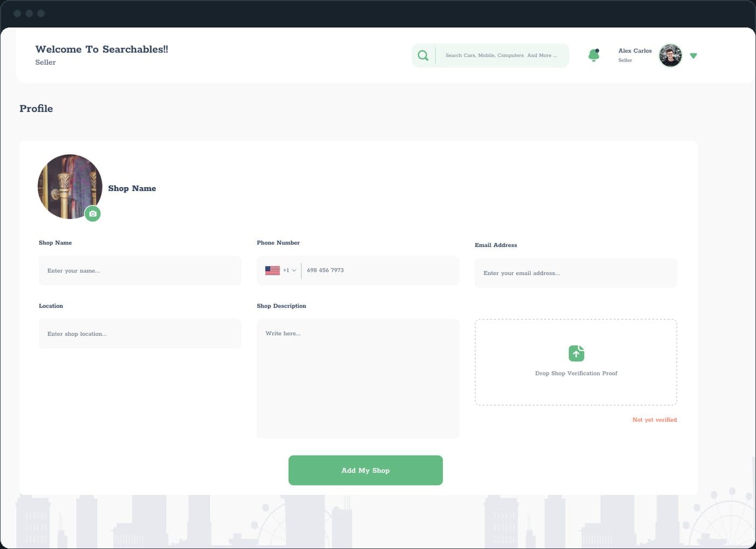
Task: Click the camera icon on shop photo
Action: coord(93,214)
